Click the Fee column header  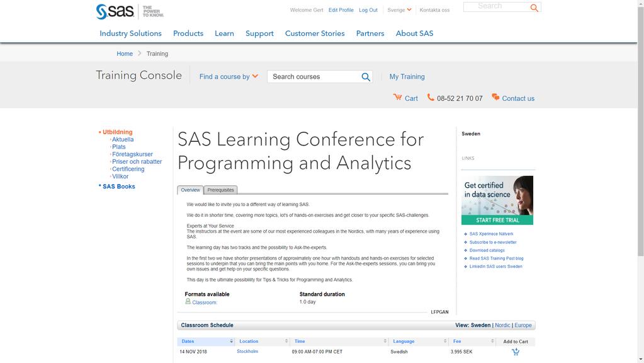tap(472, 341)
